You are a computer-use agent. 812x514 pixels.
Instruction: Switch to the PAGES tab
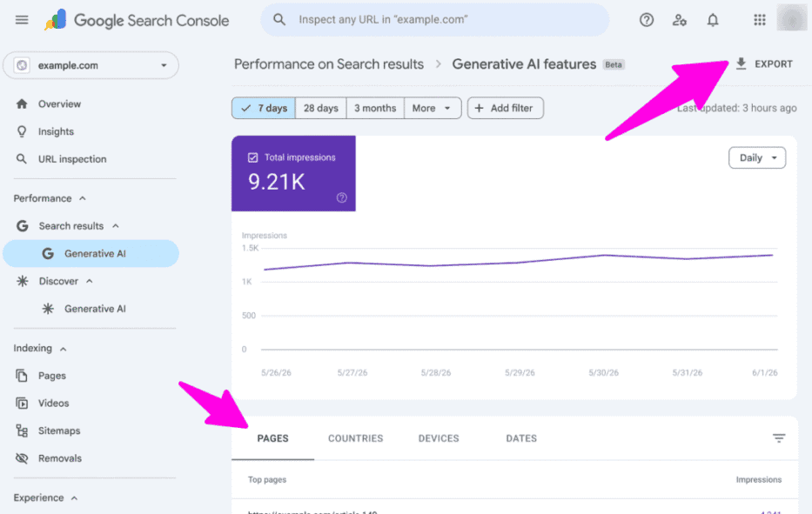click(x=273, y=438)
